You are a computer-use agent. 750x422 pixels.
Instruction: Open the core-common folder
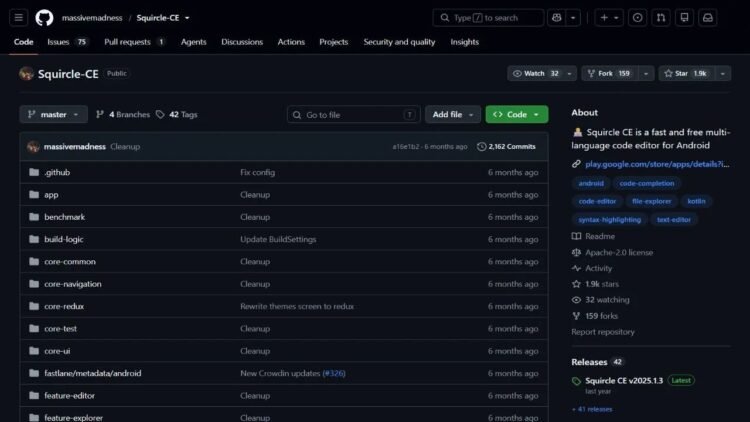(70, 262)
